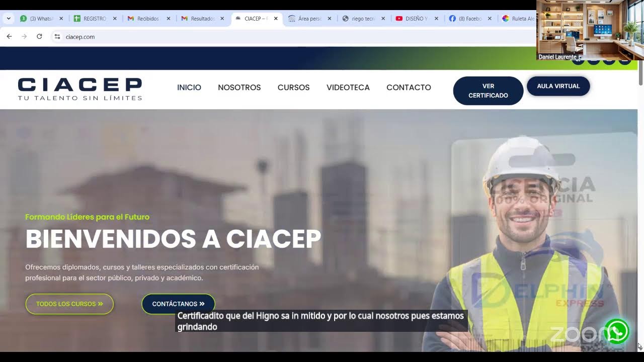644x362 pixels.
Task: Open the NOSOTROS menu item
Action: point(239,87)
